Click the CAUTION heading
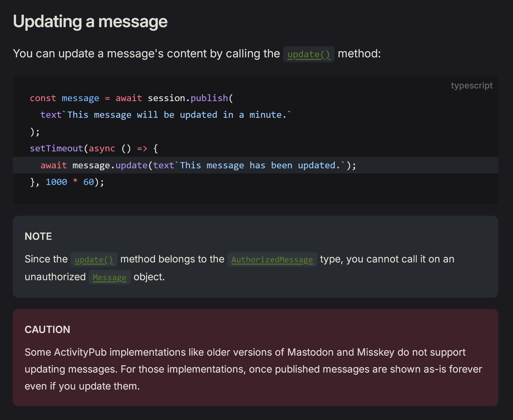513x420 pixels. coord(47,330)
